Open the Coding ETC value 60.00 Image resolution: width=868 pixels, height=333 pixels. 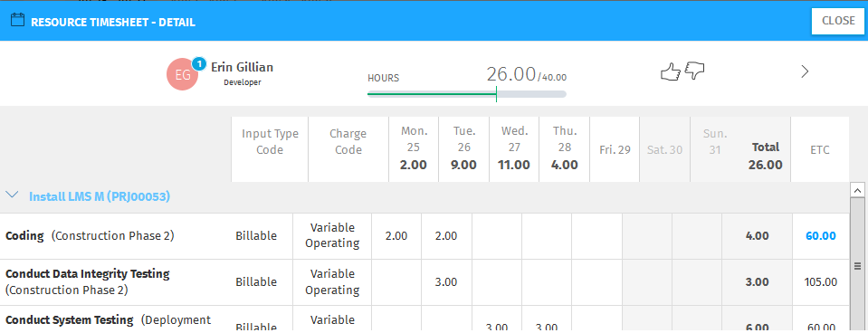pos(820,236)
